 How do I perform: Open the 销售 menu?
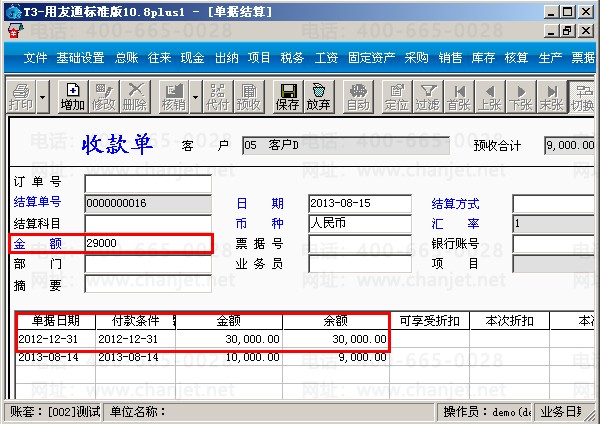tap(450, 58)
